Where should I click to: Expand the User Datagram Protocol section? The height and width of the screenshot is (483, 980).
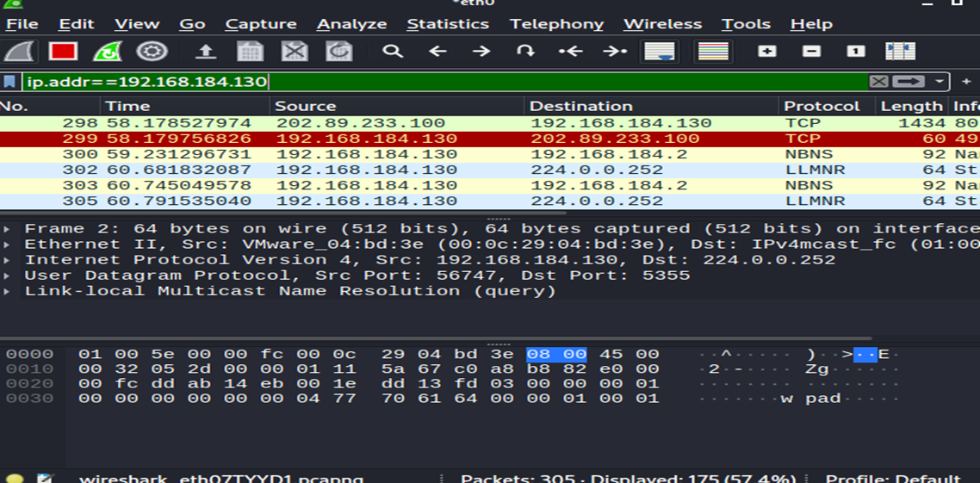coord(6,276)
